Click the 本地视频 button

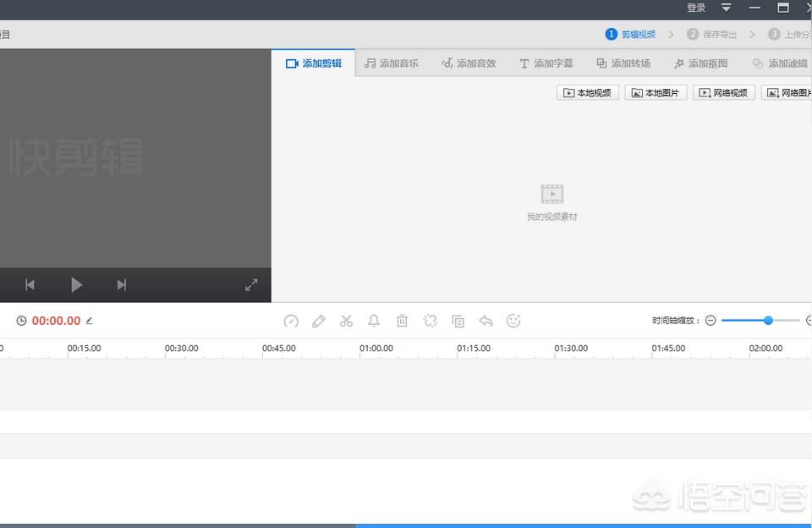point(587,93)
